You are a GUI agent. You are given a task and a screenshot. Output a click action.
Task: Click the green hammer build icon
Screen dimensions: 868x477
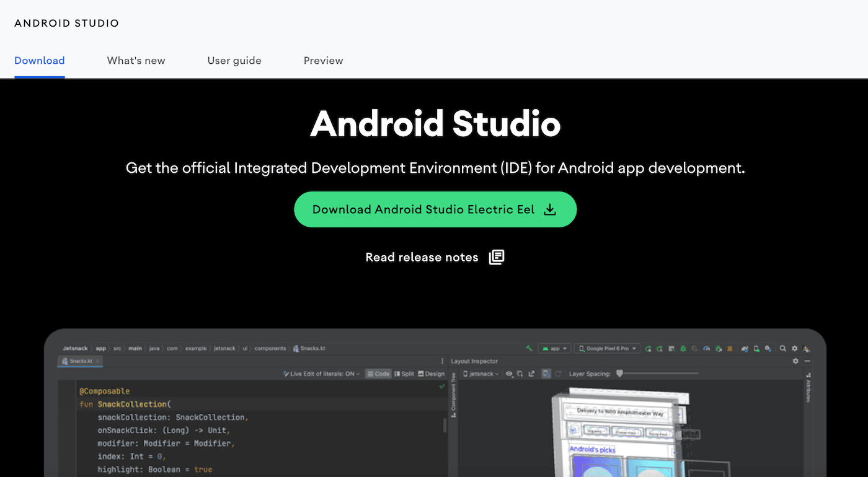tap(529, 349)
